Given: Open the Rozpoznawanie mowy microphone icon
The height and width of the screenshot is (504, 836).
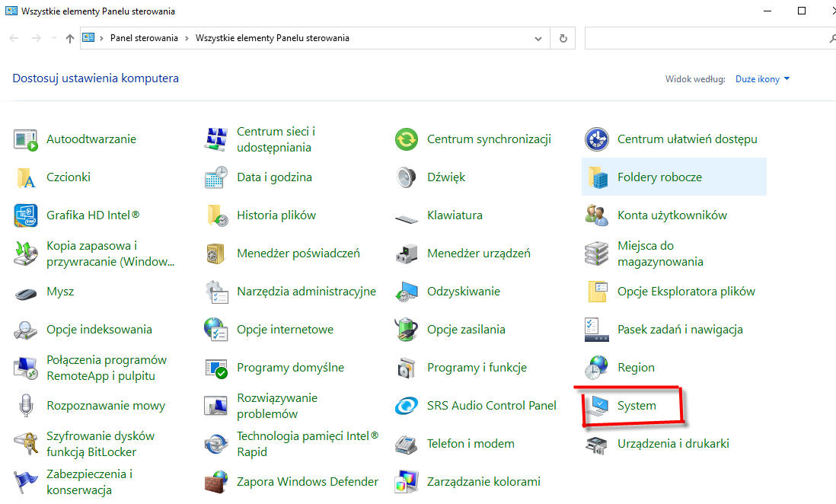Looking at the screenshot, I should click(x=26, y=406).
